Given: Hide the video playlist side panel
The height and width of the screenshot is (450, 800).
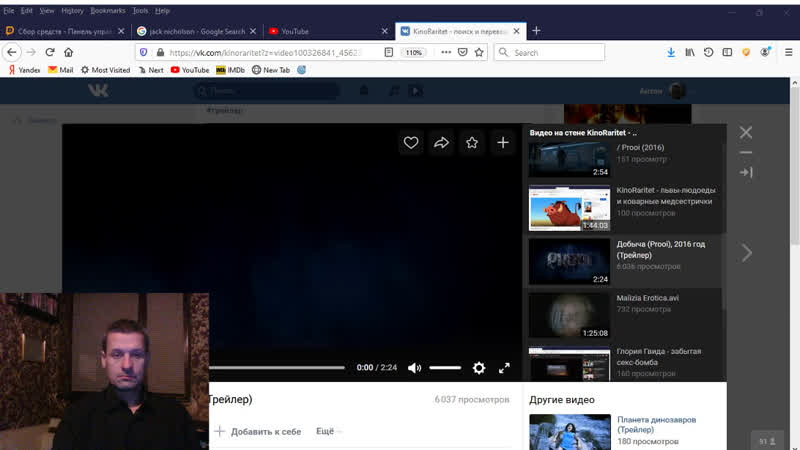Looking at the screenshot, I should point(746,172).
